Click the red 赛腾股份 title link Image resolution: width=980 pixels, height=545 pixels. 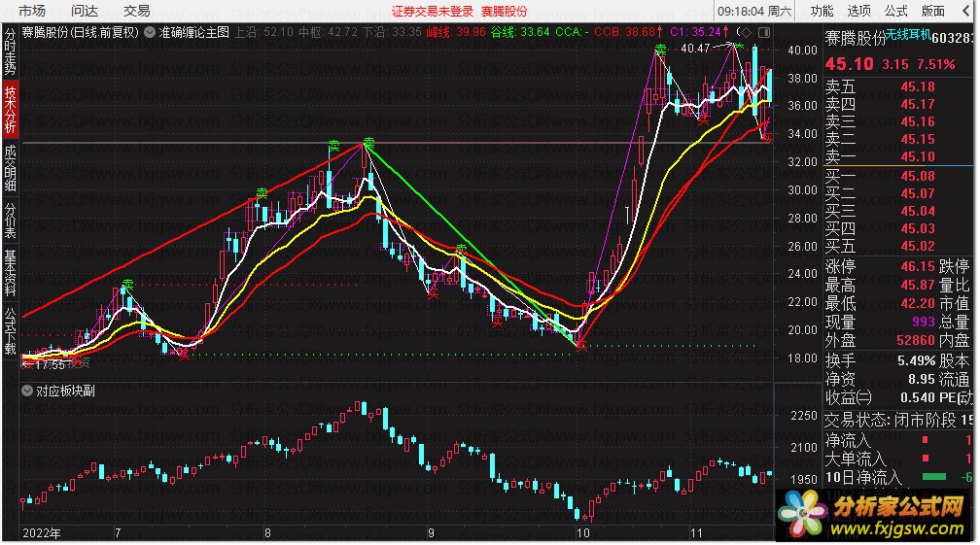pos(505,12)
